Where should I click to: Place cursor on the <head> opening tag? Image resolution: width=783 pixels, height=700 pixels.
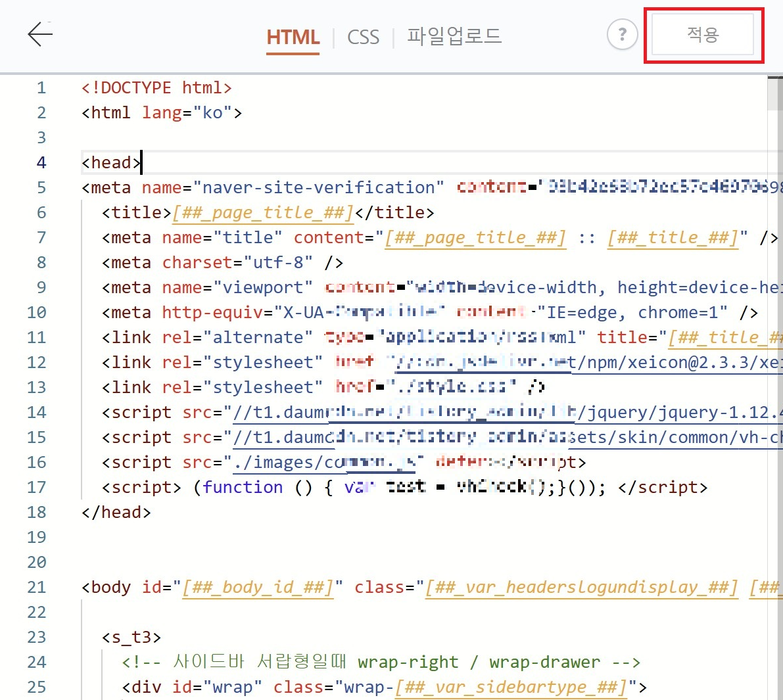click(x=111, y=163)
